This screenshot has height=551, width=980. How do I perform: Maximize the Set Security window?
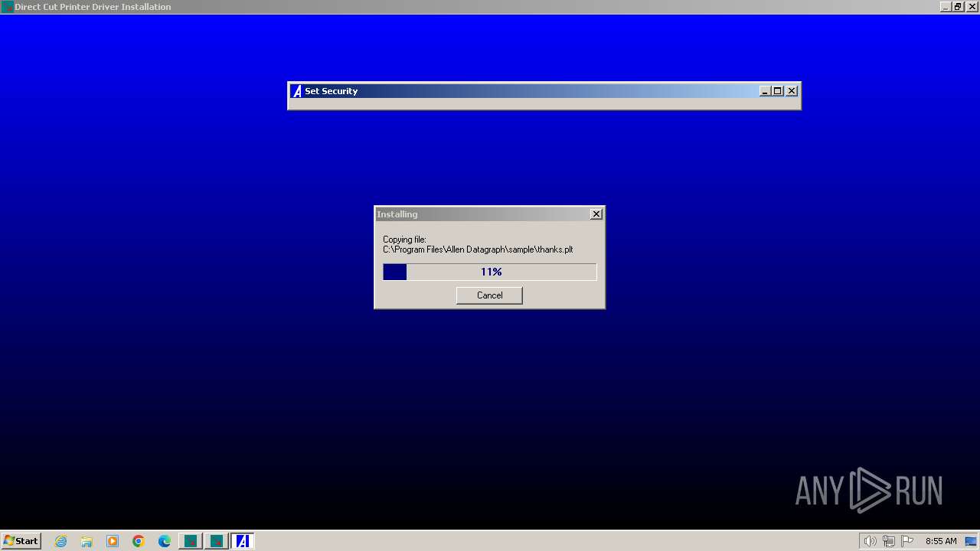(x=778, y=91)
